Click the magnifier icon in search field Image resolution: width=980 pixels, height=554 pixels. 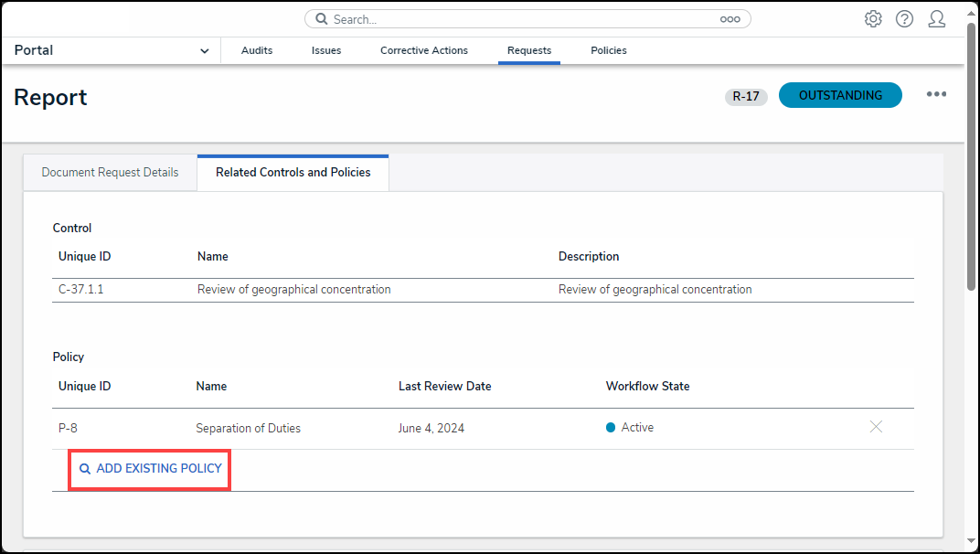pos(322,19)
